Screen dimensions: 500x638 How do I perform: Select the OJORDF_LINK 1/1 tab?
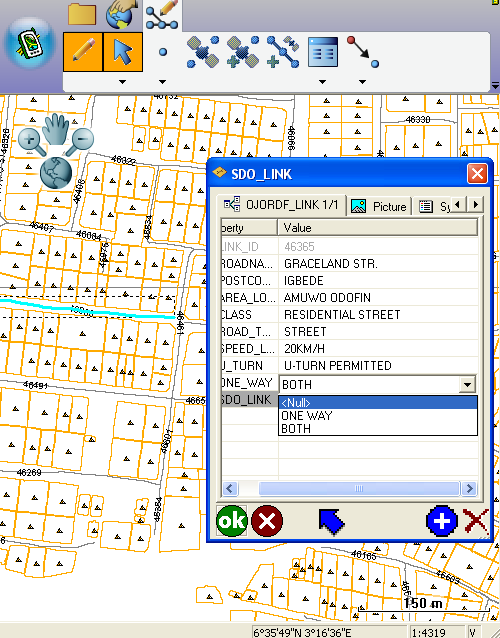pyautogui.click(x=281, y=205)
